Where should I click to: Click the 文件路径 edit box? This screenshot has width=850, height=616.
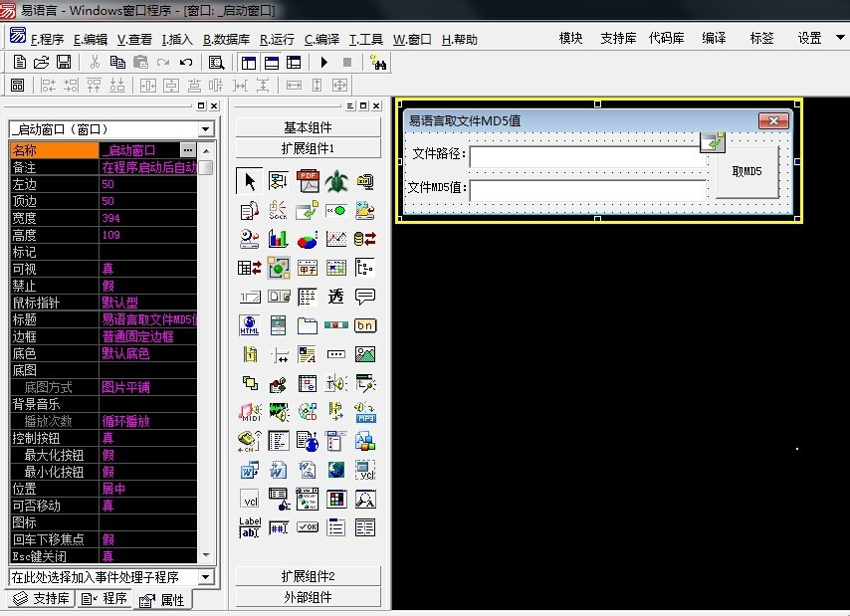click(x=587, y=156)
